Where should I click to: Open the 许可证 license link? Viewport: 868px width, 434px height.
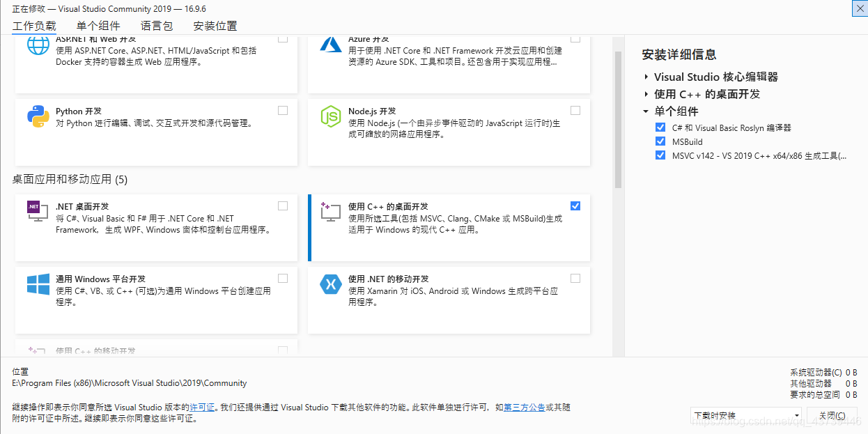202,407
